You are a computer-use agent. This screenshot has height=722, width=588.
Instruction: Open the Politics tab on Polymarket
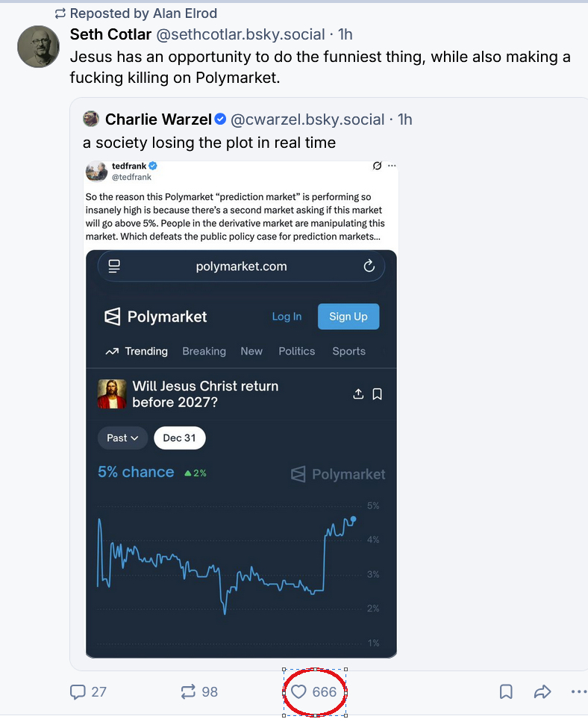click(x=296, y=351)
